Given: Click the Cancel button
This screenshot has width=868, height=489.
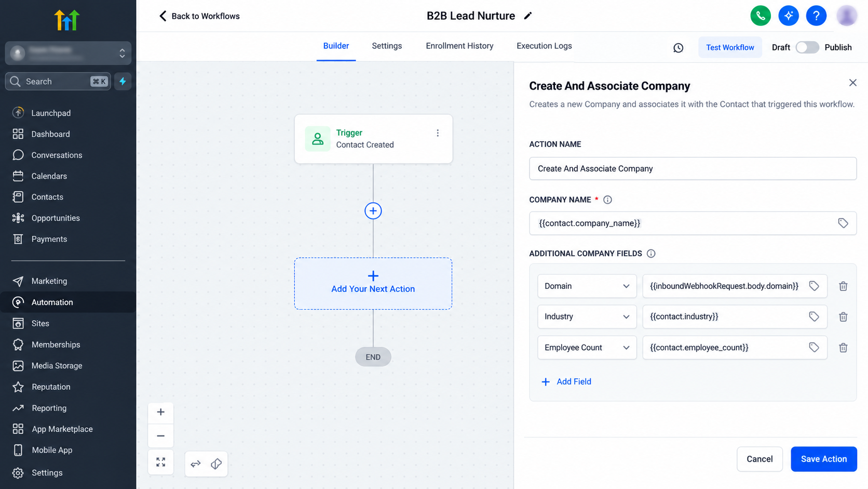Looking at the screenshot, I should point(759,459).
